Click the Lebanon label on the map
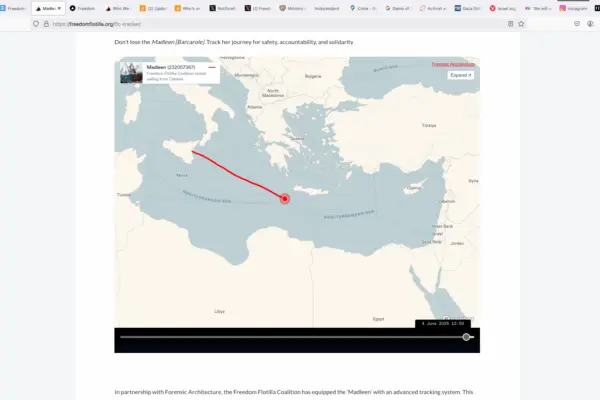The width and height of the screenshot is (600, 400). point(447,201)
